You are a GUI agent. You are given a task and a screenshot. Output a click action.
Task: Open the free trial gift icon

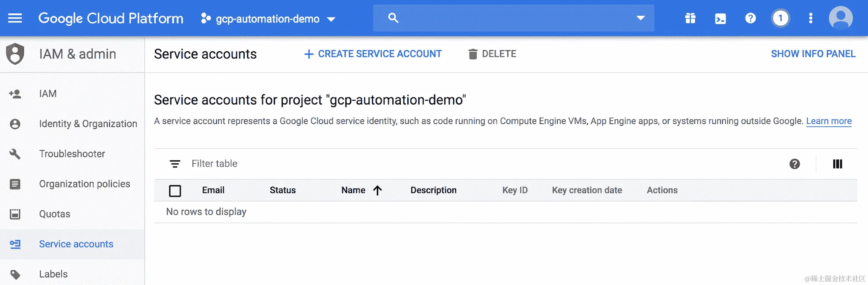coord(690,18)
